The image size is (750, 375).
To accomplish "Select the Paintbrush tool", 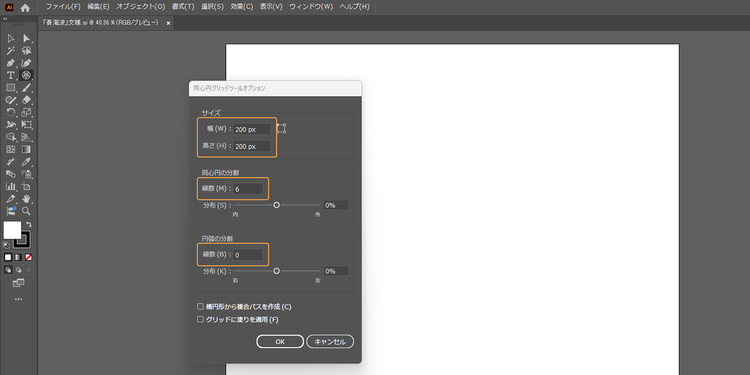I will click(26, 88).
